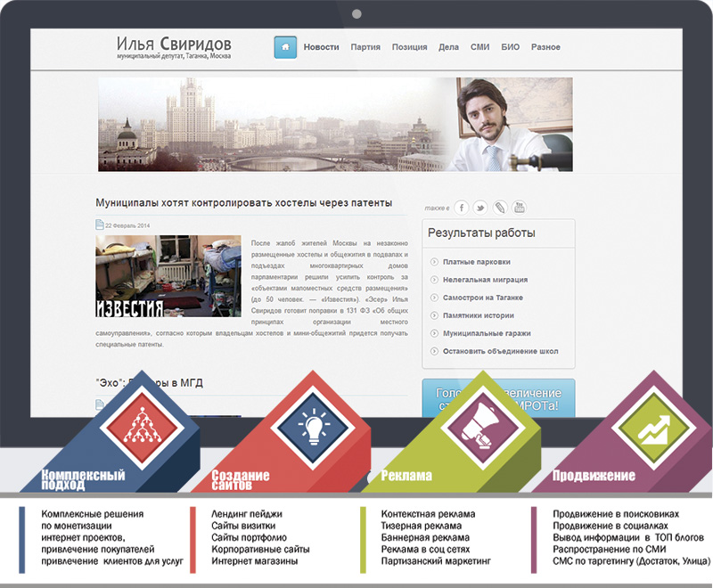Image resolution: width=713 pixels, height=588 pixels.
Task: Click the Корпоративные сайты text
Action: (x=260, y=550)
